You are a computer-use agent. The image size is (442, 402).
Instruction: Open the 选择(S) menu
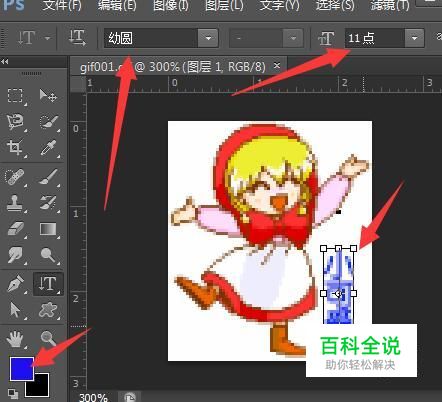coord(335,5)
